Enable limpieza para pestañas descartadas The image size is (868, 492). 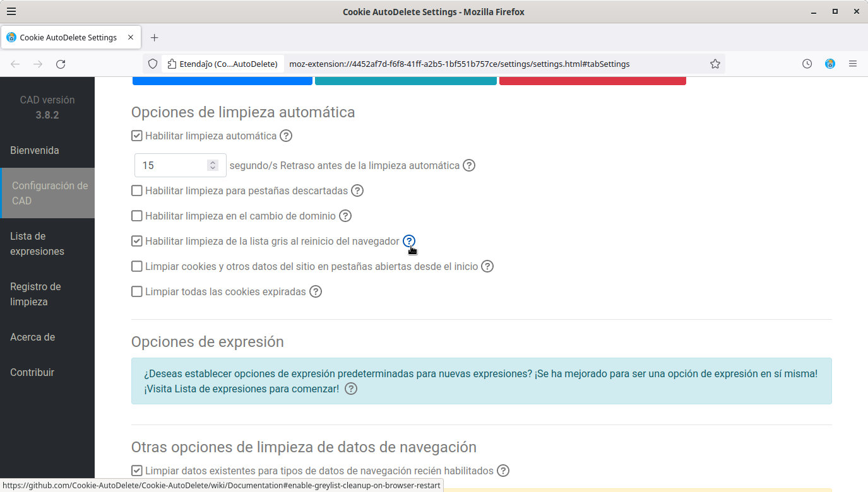[x=137, y=190]
